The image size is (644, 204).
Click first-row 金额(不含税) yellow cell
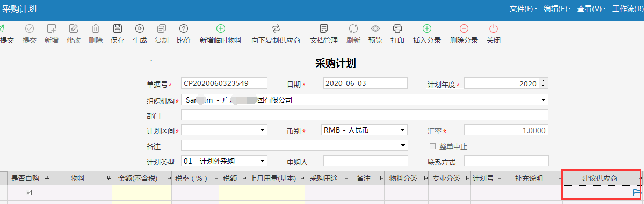click(142, 193)
